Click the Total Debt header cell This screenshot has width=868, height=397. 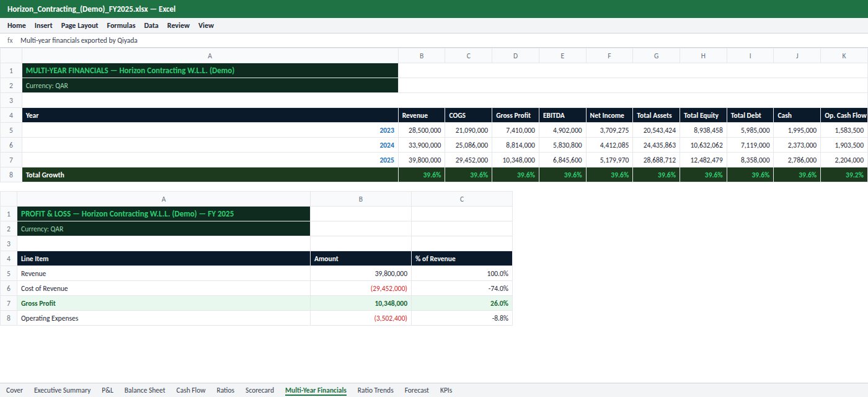(750, 115)
